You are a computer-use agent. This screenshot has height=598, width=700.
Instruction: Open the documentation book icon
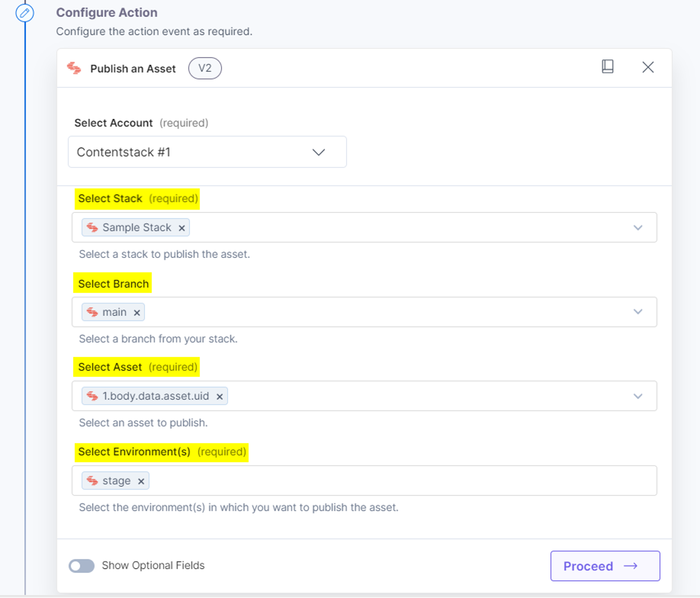pyautogui.click(x=607, y=67)
